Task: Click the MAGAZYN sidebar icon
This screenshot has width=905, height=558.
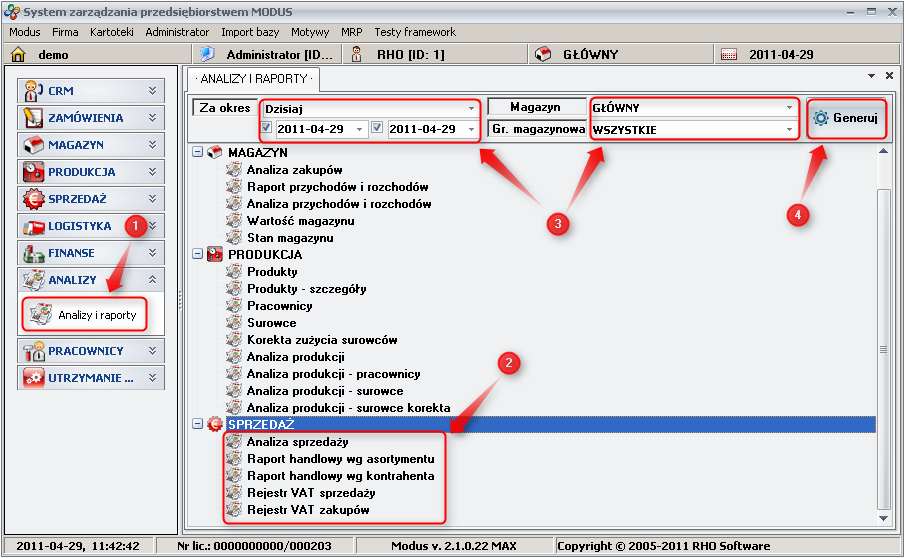Action: (x=33, y=145)
